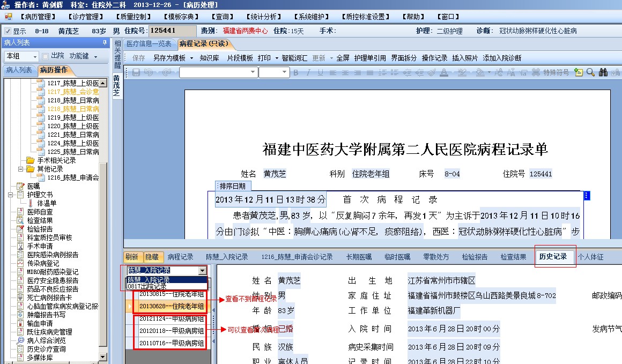Click the 全屏 toolbar button

343,58
